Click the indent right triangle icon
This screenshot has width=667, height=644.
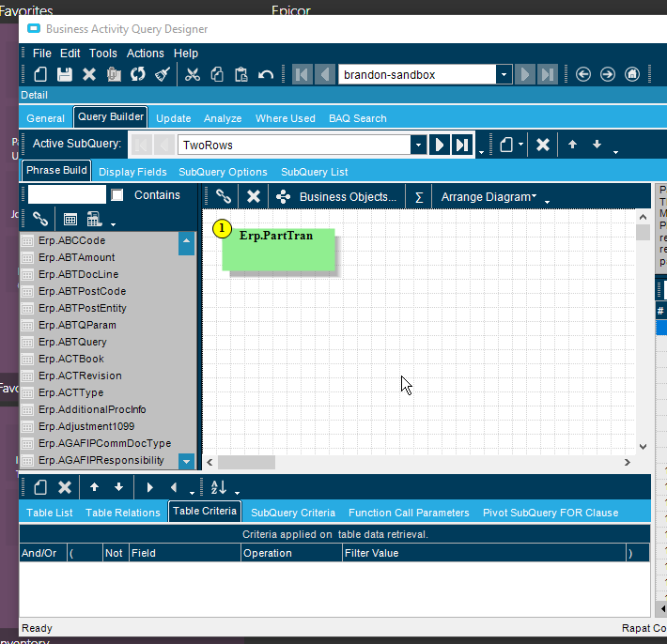149,487
